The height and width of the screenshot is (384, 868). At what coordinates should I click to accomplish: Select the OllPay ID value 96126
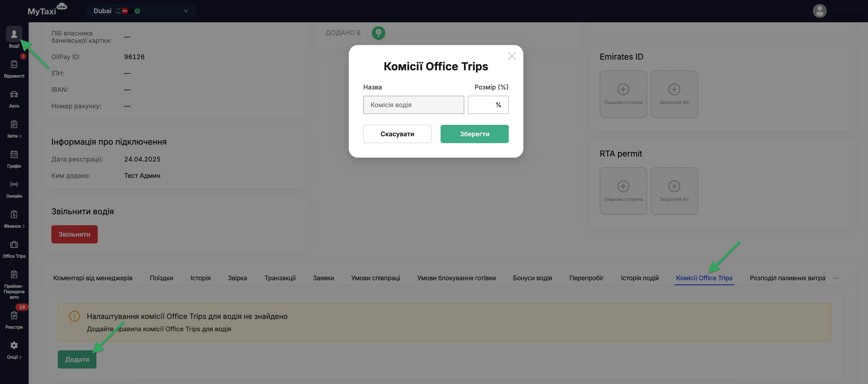click(134, 57)
